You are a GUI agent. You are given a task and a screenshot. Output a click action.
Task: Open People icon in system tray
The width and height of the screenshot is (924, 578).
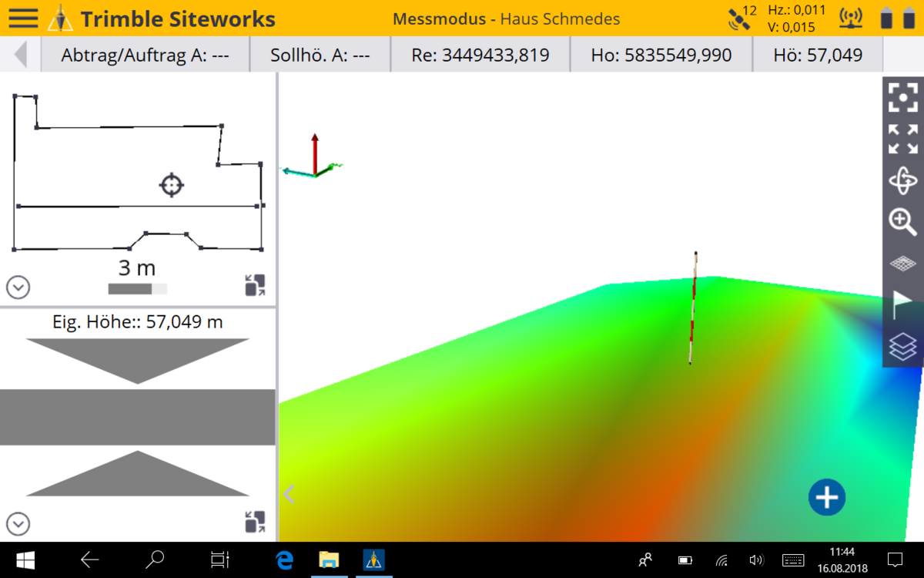(645, 560)
